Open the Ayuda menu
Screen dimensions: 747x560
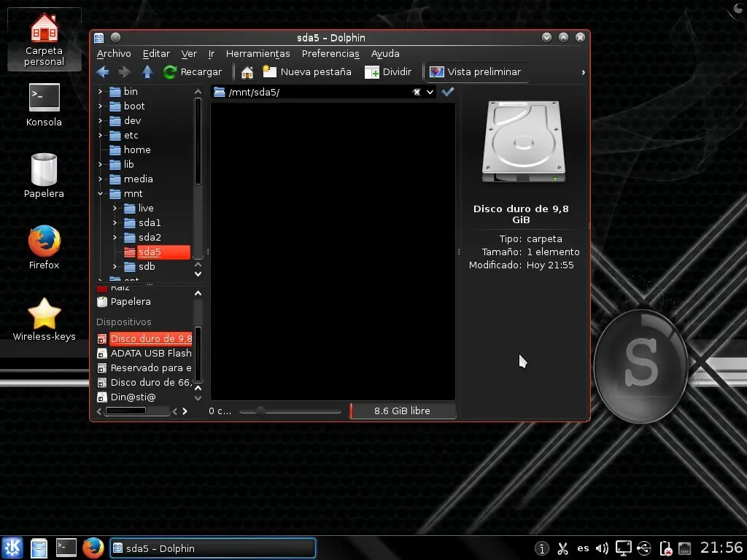pyautogui.click(x=385, y=53)
